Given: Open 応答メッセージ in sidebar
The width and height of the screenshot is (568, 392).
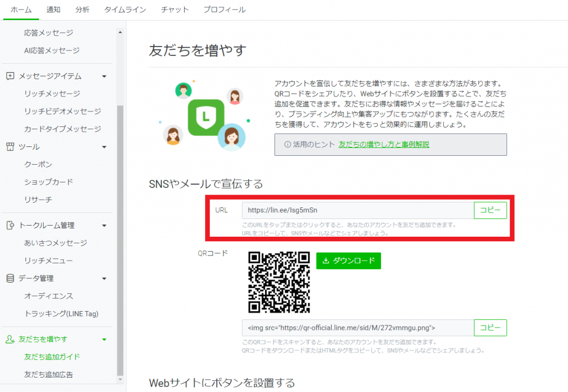Looking at the screenshot, I should pos(49,33).
